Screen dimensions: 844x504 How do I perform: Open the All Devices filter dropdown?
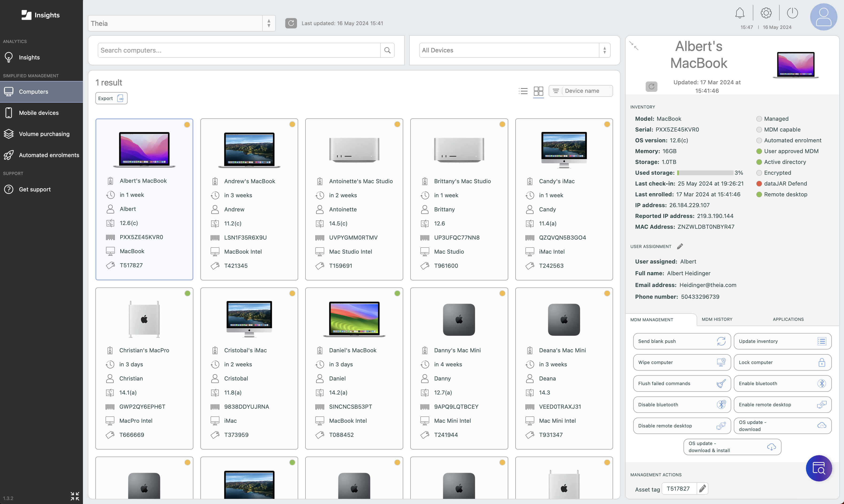pyautogui.click(x=514, y=50)
